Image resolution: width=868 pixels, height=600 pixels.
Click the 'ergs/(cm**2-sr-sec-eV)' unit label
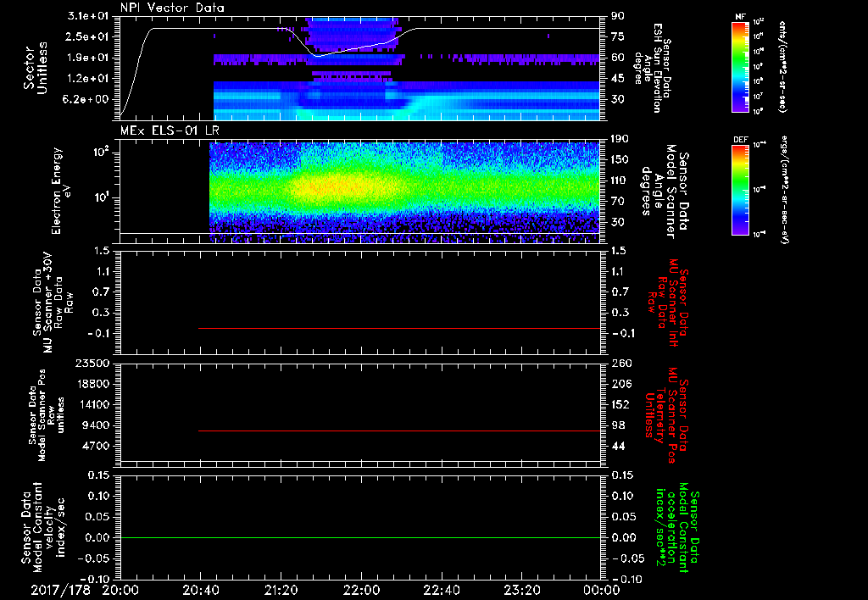[x=784, y=191]
